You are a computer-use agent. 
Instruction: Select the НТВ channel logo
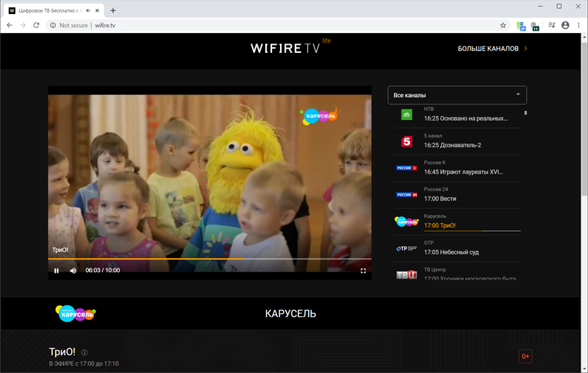(x=406, y=114)
